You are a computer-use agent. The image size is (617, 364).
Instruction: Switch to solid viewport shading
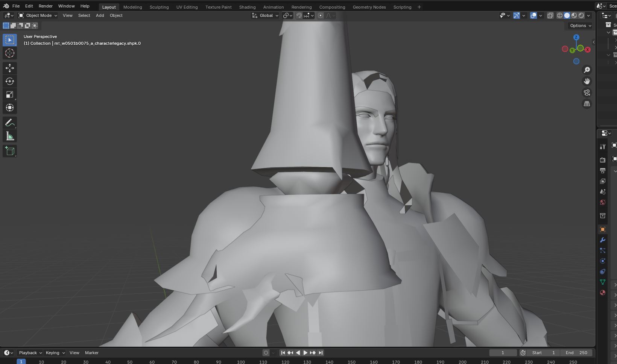(567, 15)
